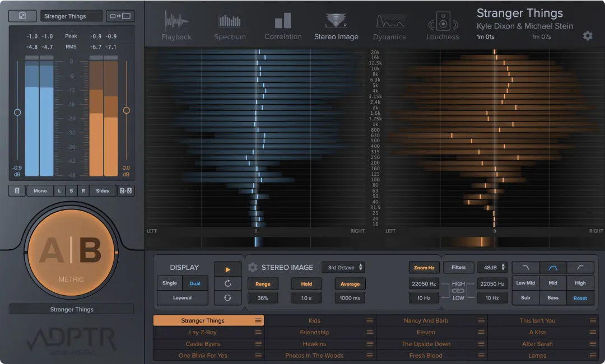
Task: Click the Hold button
Action: click(306, 284)
